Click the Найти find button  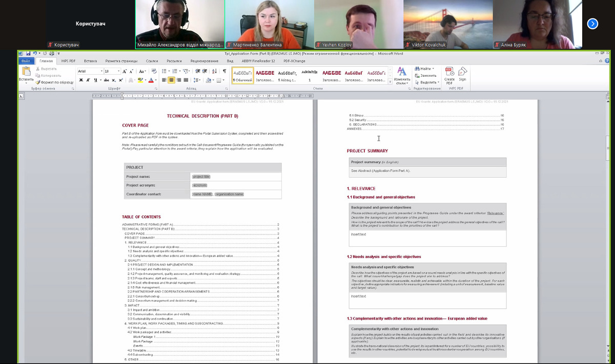tap(425, 69)
